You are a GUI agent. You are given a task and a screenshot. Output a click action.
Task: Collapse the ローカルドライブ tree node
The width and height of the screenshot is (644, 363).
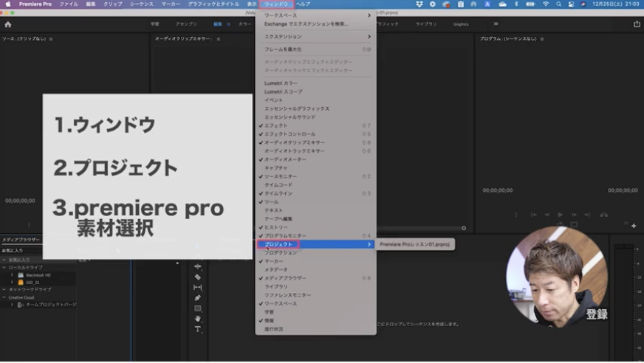(x=4, y=267)
